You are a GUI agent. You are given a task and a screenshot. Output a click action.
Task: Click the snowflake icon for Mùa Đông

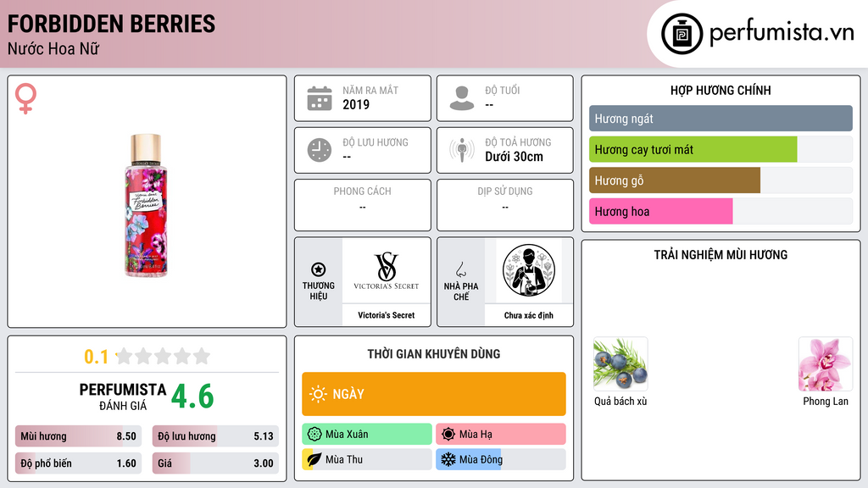click(448, 459)
